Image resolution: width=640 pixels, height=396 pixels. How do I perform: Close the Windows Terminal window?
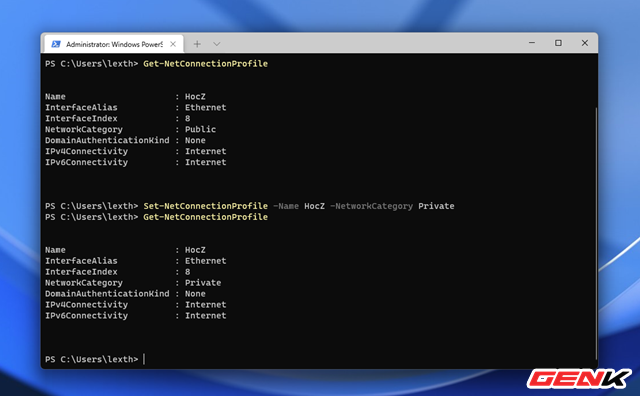(x=585, y=43)
